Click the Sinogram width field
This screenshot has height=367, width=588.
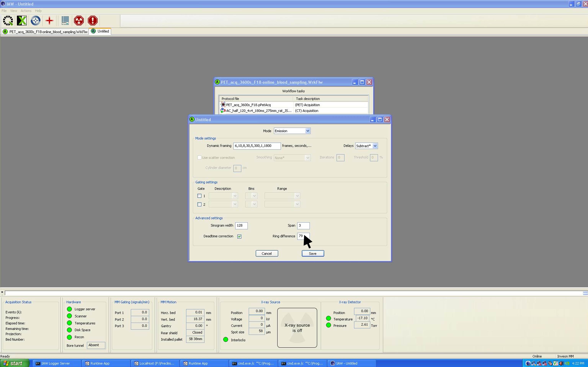coord(241,226)
